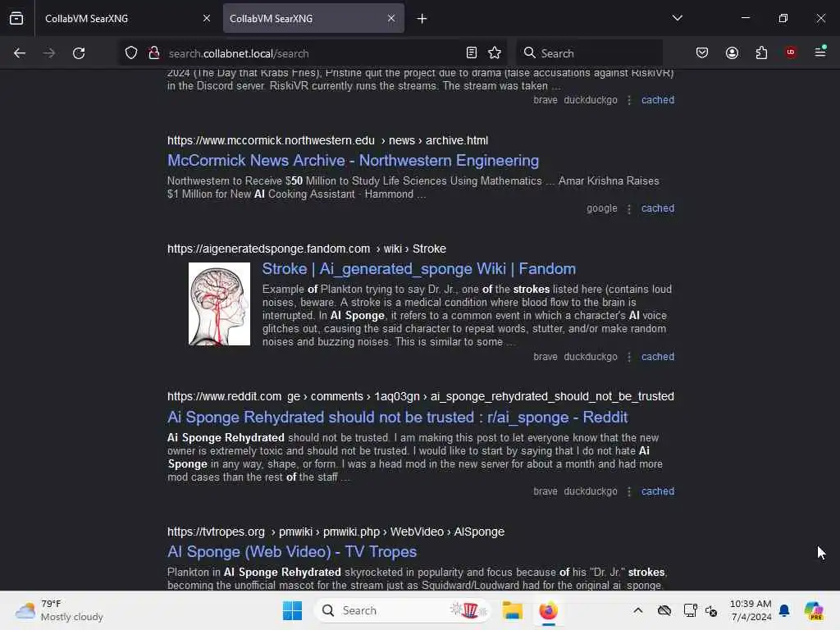Open cached link above the McCormick result

(658, 100)
